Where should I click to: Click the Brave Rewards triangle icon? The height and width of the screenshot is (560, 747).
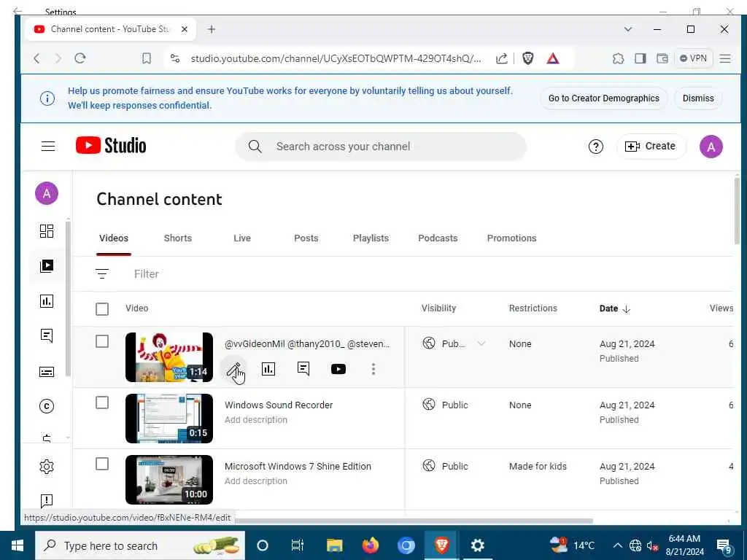click(x=553, y=58)
